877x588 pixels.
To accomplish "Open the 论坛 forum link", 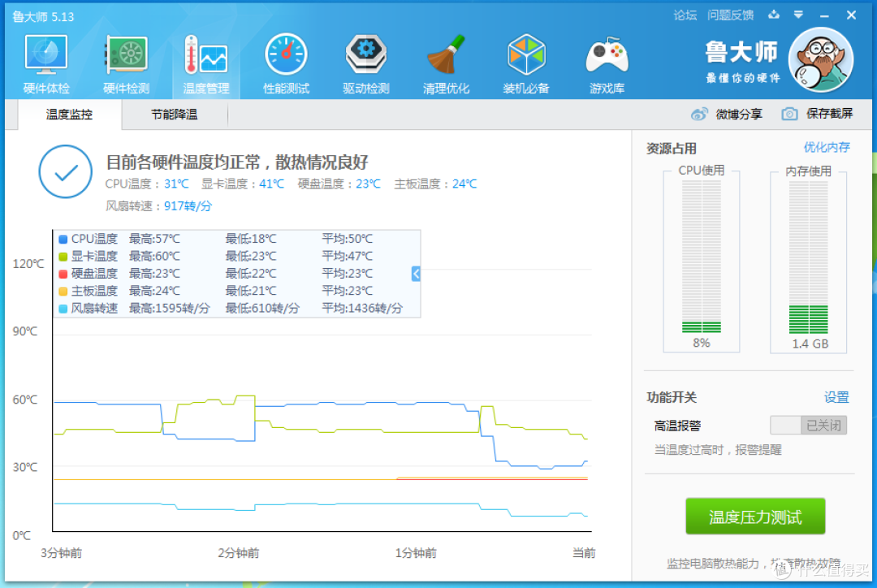I will [x=685, y=15].
